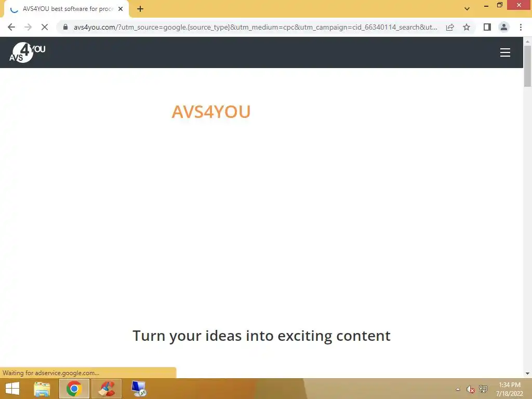The height and width of the screenshot is (399, 532).
Task: Click the orange AVS4YOU heading
Action: [211, 112]
